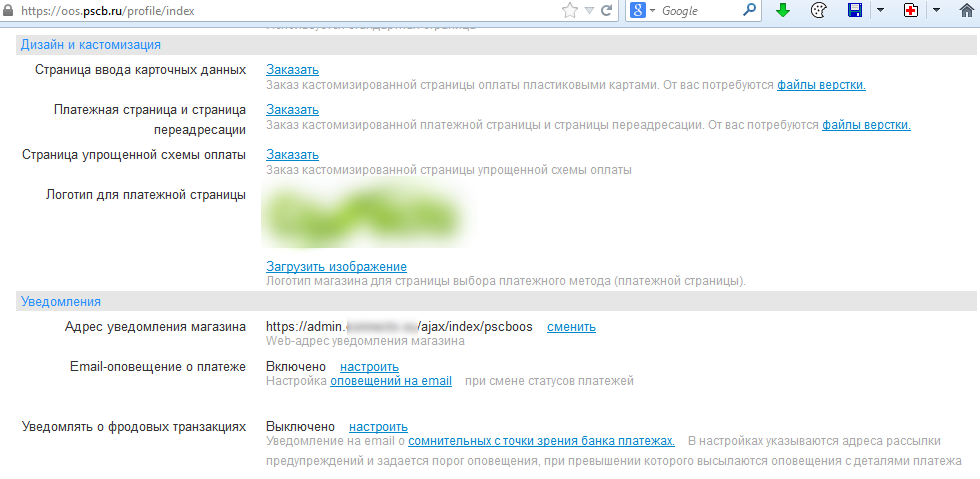This screenshot has width=980, height=479.
Task: Click the padlock icon in address bar
Action: click(x=8, y=10)
